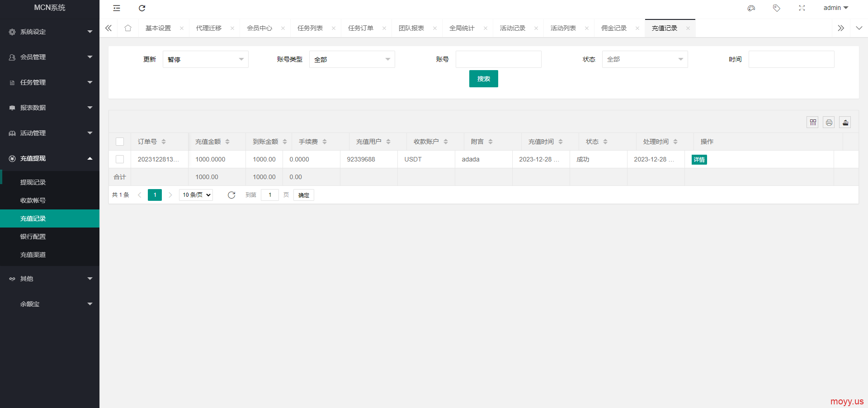The height and width of the screenshot is (408, 868).
Task: Switch to 团队报表 tab
Action: click(x=411, y=28)
